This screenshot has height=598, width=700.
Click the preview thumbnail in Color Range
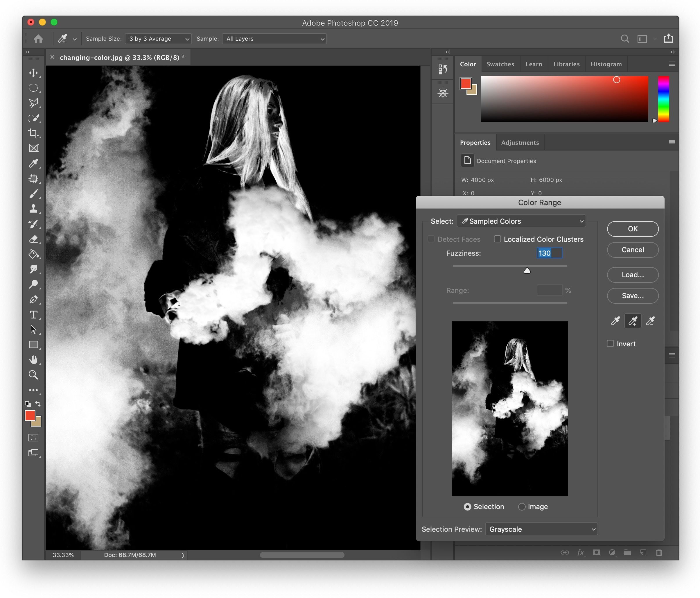(x=509, y=409)
